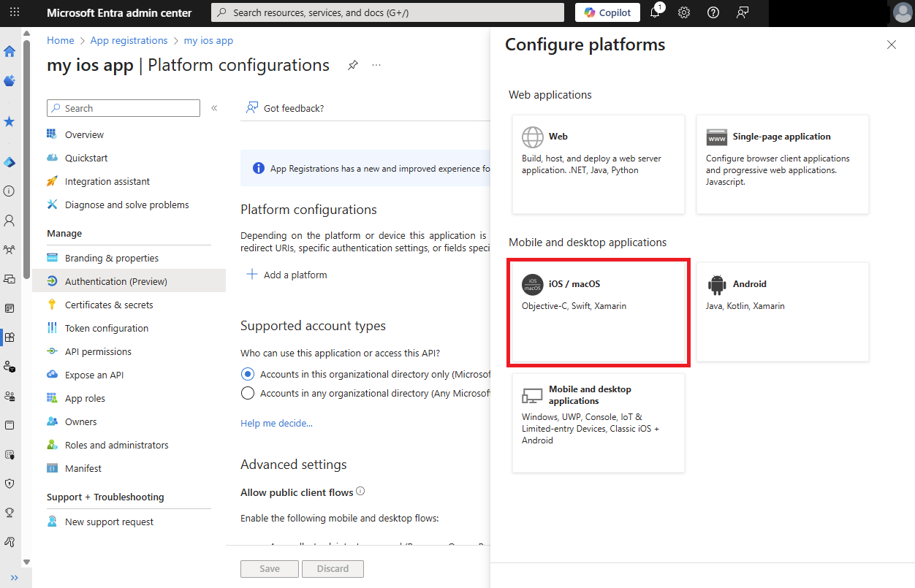Image resolution: width=915 pixels, height=588 pixels.
Task: Open the notifications bell
Action: pos(656,12)
